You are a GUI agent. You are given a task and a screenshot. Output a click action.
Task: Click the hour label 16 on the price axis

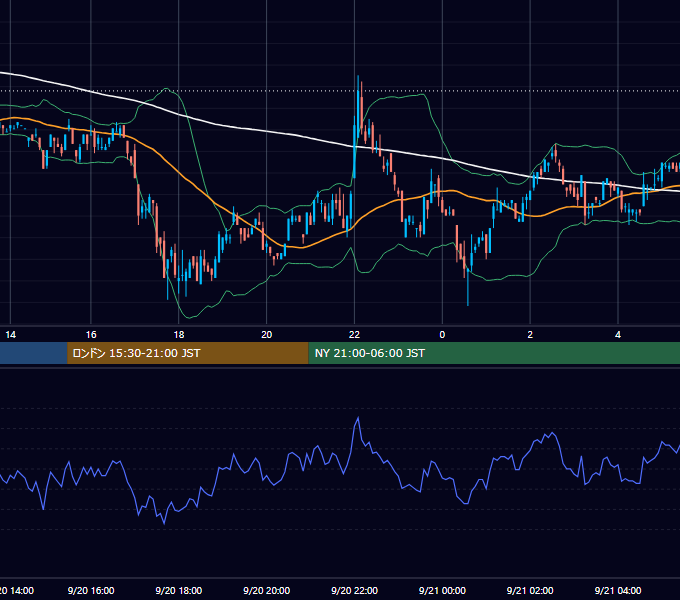coord(91,335)
